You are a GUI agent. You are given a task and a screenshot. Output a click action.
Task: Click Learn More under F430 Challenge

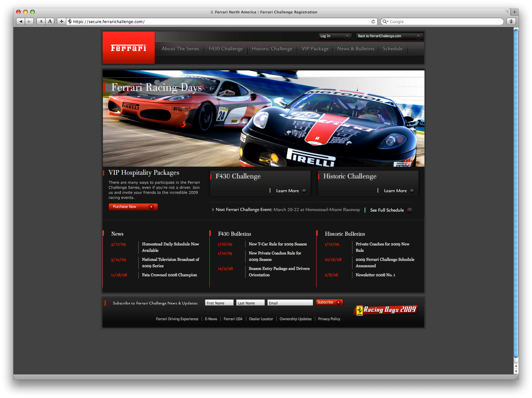click(287, 191)
